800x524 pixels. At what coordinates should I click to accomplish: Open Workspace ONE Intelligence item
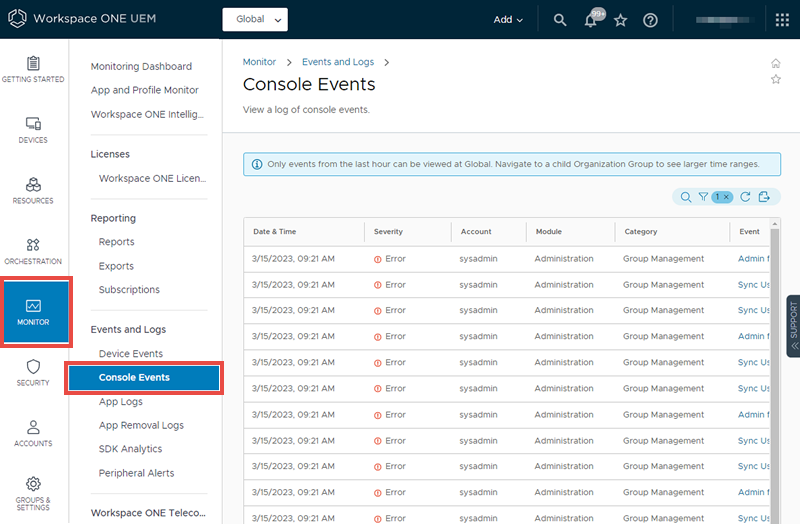[x=147, y=114]
